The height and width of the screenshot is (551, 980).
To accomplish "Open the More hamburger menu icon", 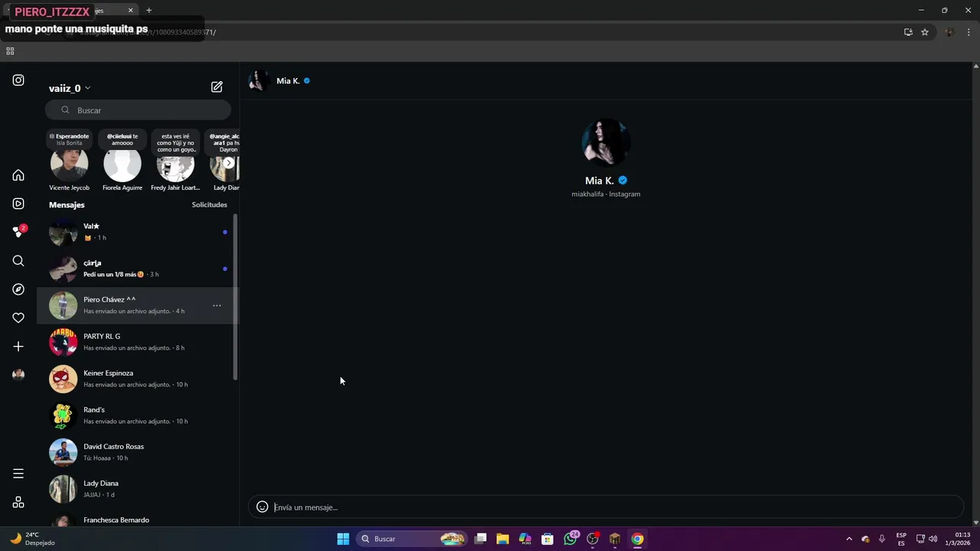I will [x=18, y=474].
